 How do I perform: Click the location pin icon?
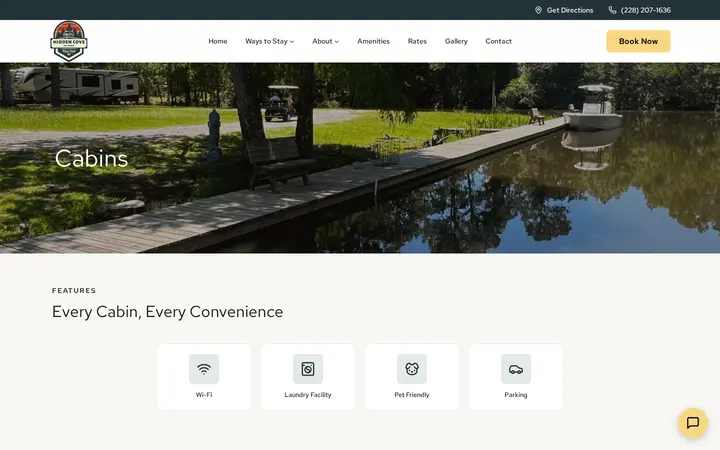click(x=538, y=10)
